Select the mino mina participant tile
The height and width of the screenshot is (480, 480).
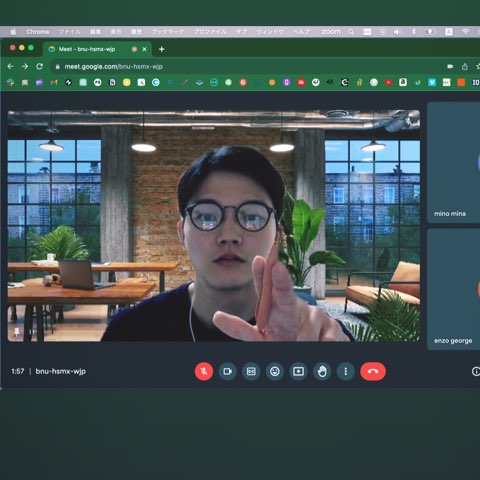[x=453, y=162]
